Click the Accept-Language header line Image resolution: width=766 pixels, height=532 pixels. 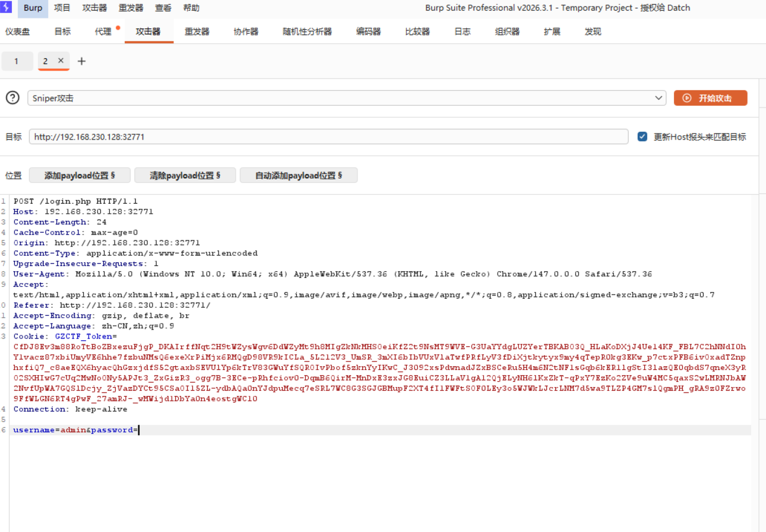(x=93, y=326)
